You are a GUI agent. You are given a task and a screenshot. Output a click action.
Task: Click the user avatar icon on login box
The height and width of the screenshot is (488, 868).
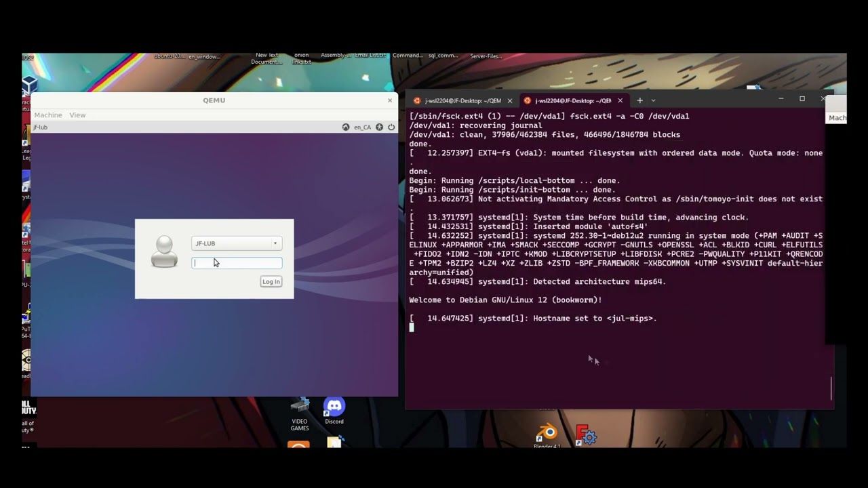pyautogui.click(x=164, y=251)
